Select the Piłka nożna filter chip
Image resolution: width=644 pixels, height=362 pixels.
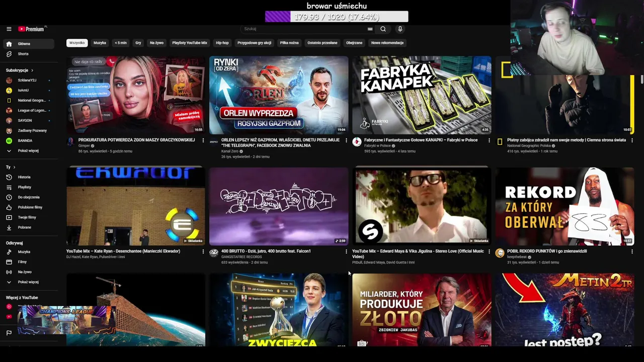289,43
